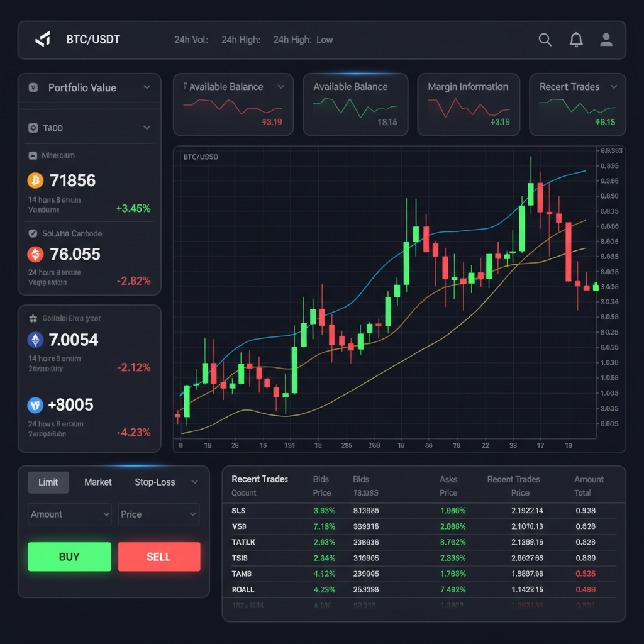Open search with the magnifier icon
Image resolution: width=644 pixels, height=644 pixels.
point(545,40)
